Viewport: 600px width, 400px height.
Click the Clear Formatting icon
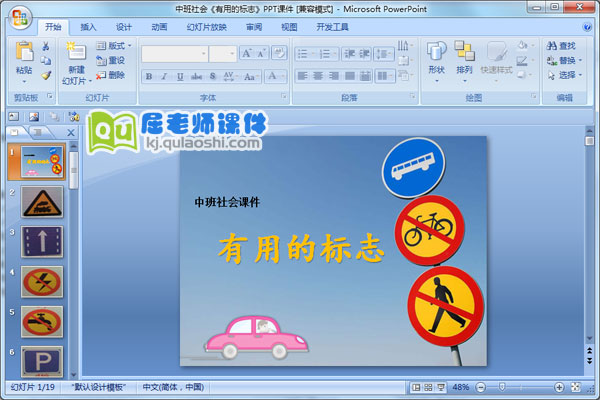point(279,53)
